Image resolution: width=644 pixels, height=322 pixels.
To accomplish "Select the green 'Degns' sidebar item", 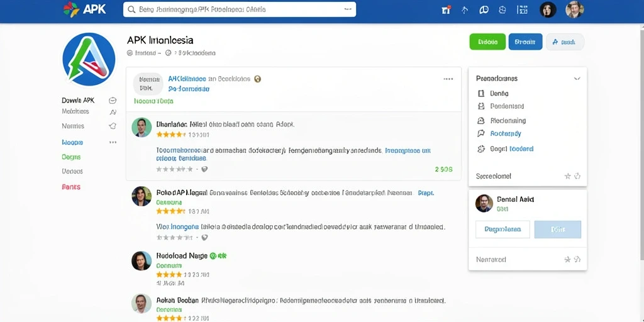I will click(x=71, y=157).
